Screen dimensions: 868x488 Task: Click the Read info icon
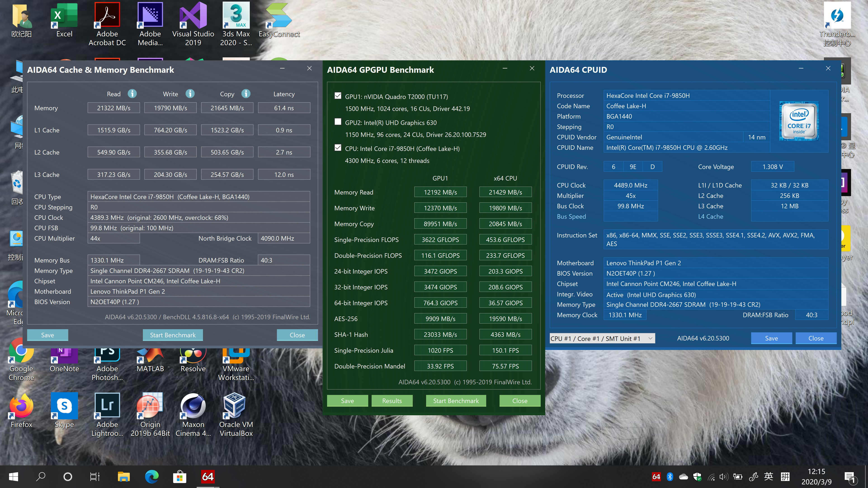[132, 94]
